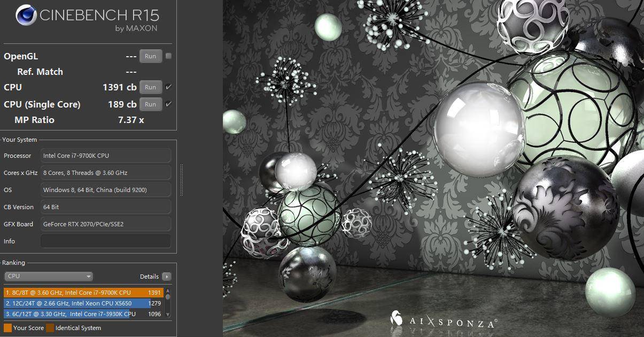Screen dimensions: 644x337
Task: Click the ranking list scroll down arrow
Action: (168, 315)
